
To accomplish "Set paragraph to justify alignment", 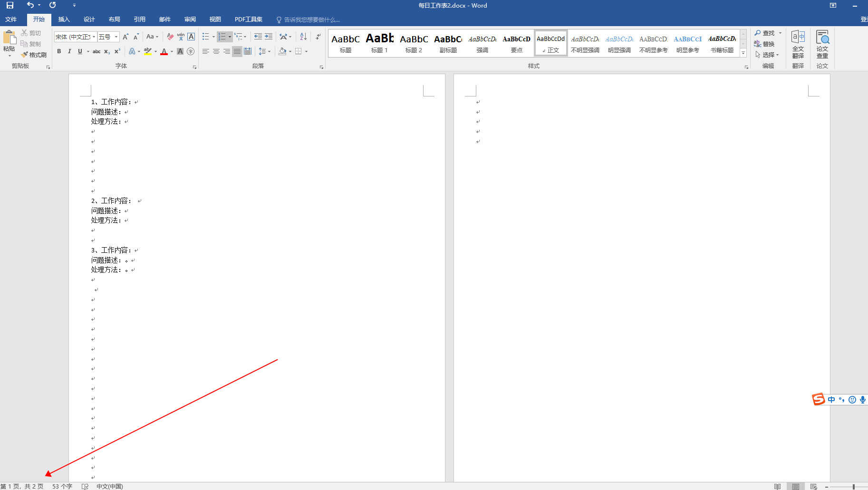I will 237,51.
